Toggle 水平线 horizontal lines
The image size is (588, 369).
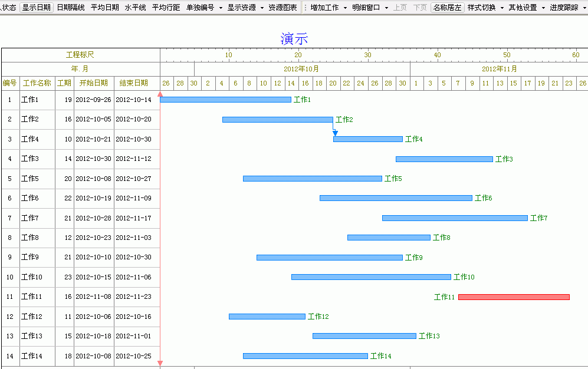(135, 8)
